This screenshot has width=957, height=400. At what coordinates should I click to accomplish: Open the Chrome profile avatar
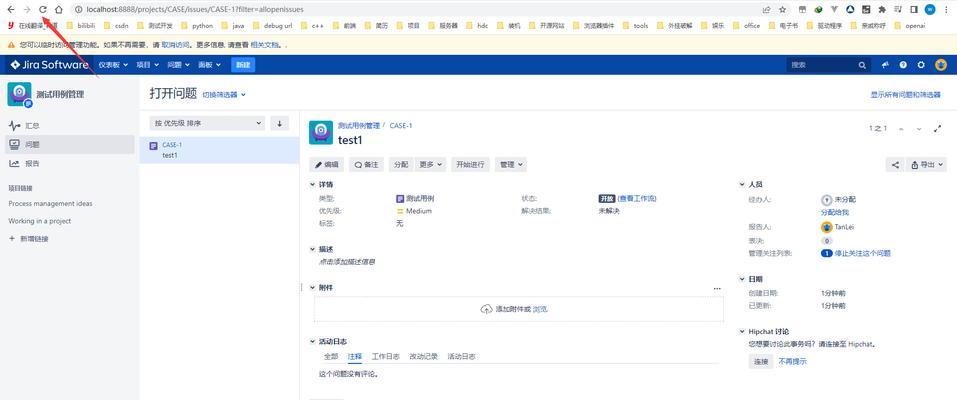930,10
